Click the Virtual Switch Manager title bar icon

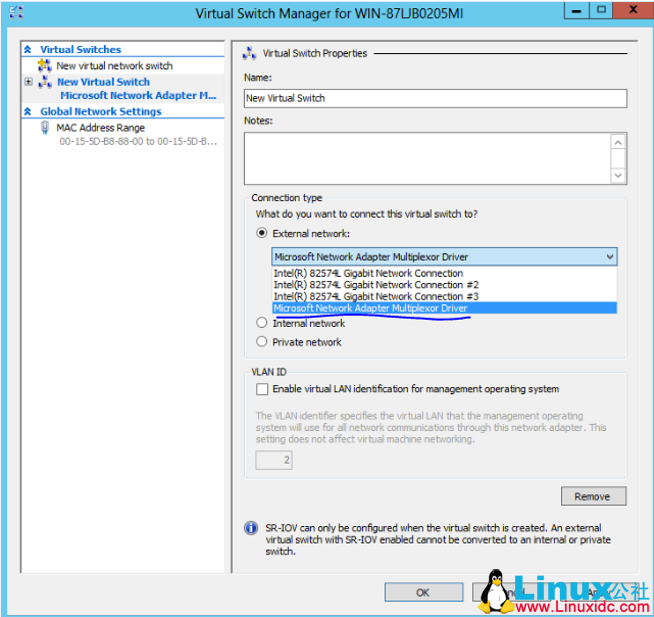(x=16, y=12)
